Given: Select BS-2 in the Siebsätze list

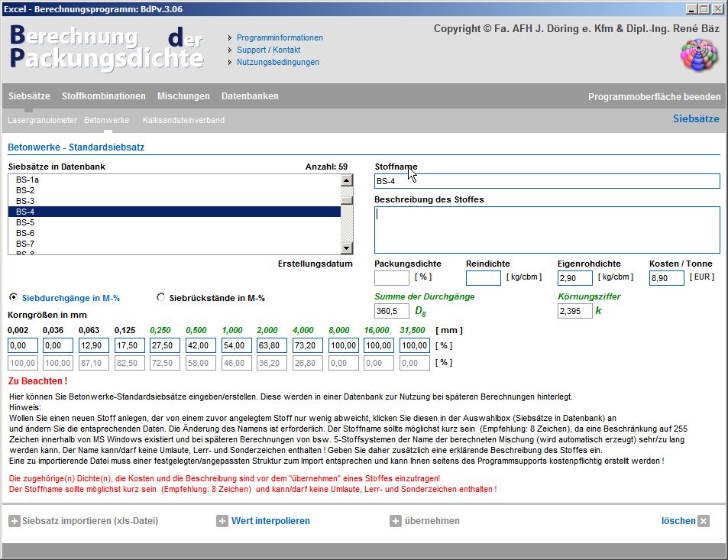Looking at the screenshot, I should 174,190.
